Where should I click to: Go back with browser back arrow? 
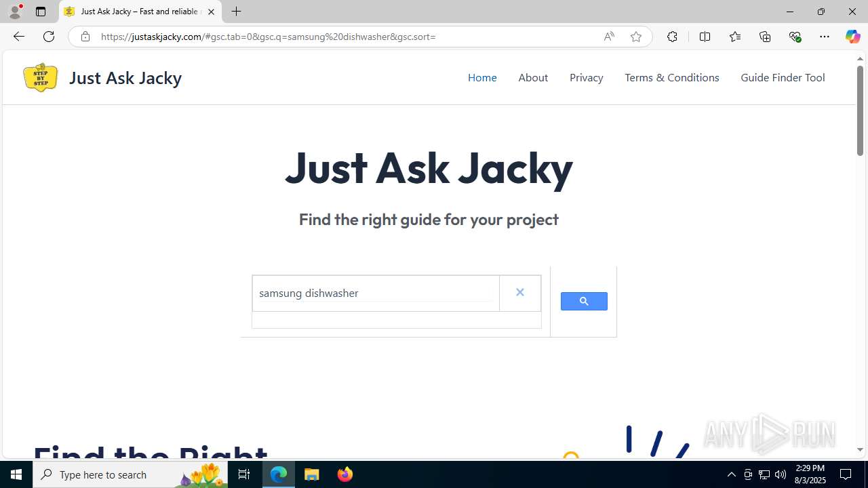[18, 37]
